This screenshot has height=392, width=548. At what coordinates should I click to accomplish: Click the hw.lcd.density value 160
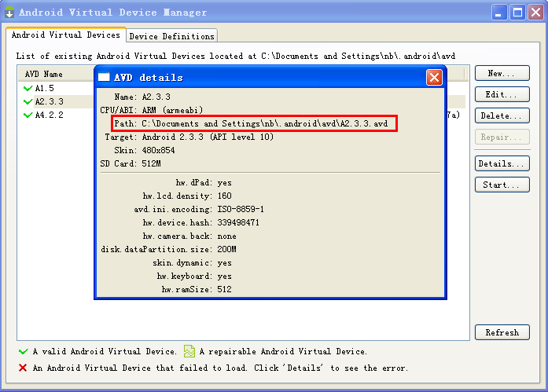tap(224, 196)
